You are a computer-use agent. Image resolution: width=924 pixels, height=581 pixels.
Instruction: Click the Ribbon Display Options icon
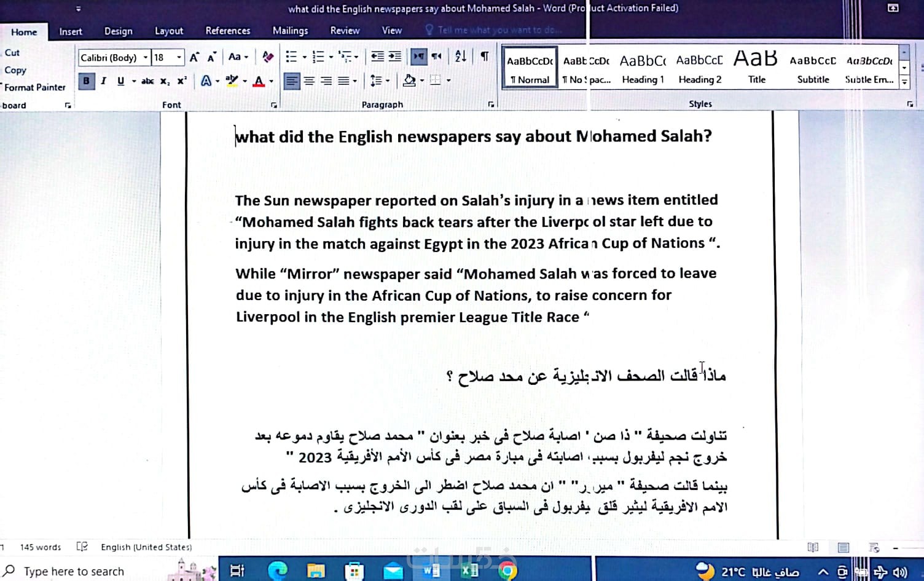pyautogui.click(x=893, y=8)
